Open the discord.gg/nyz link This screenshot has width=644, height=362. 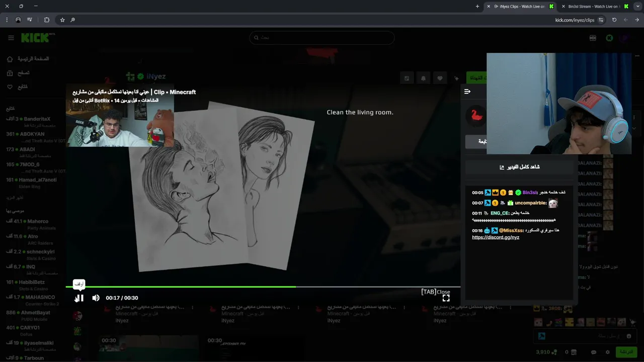(496, 237)
